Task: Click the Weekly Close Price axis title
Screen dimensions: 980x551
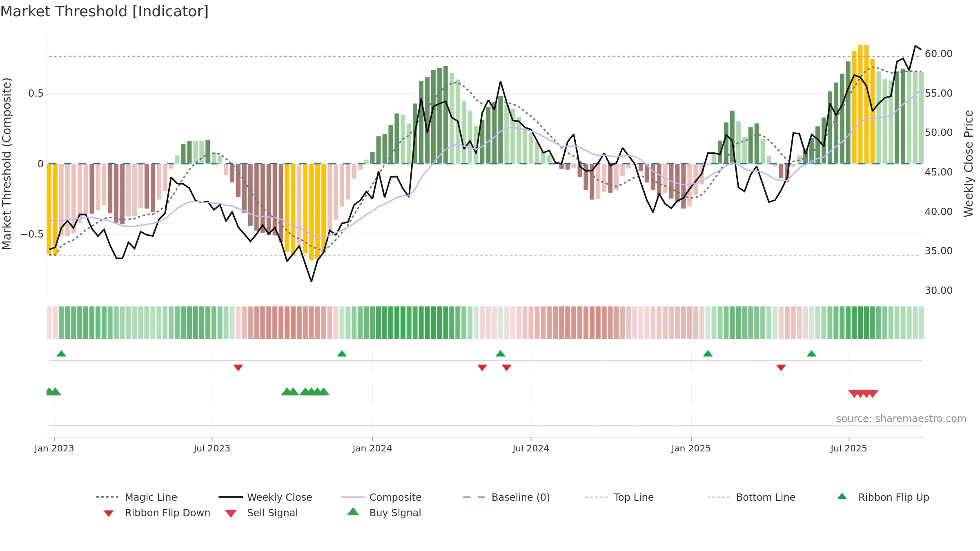Action: 969,164
